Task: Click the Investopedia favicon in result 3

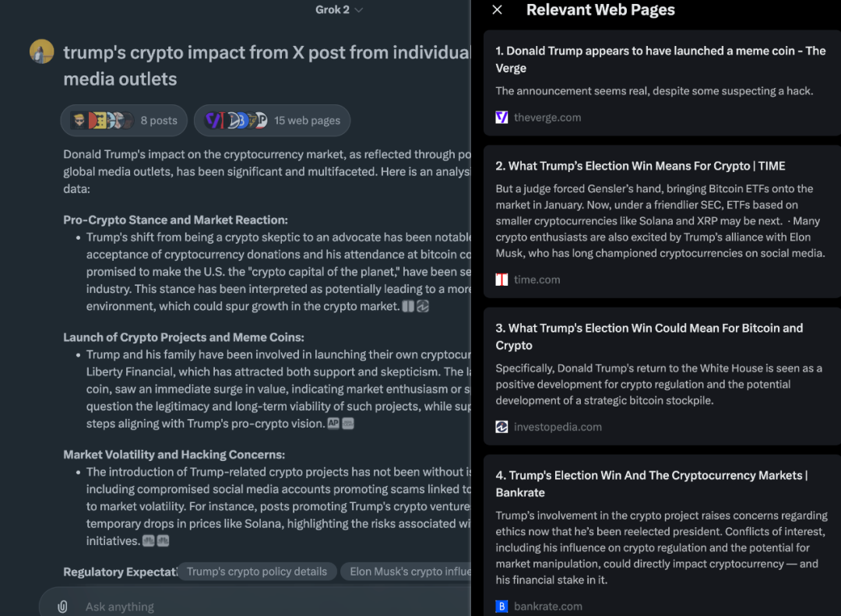Action: pos(501,427)
